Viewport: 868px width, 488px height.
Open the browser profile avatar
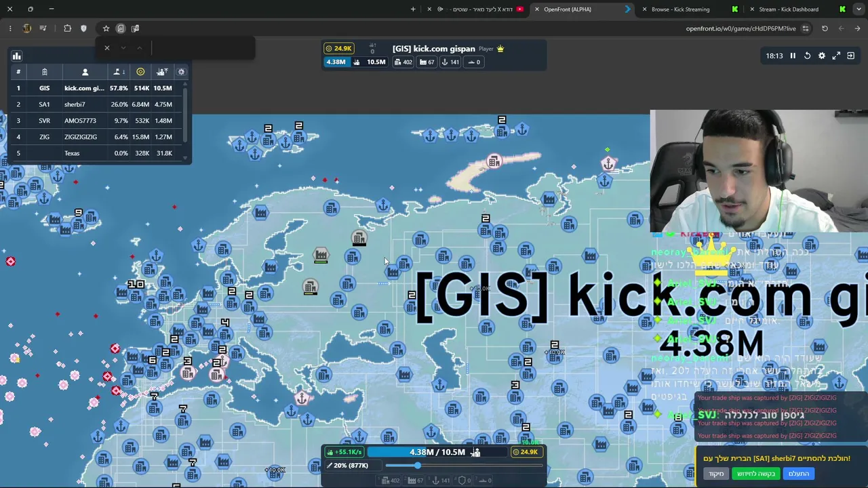[x=27, y=28]
